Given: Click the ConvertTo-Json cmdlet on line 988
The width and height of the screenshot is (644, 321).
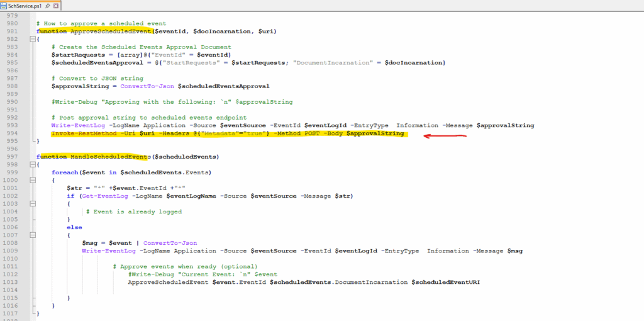Looking at the screenshot, I should (148, 86).
